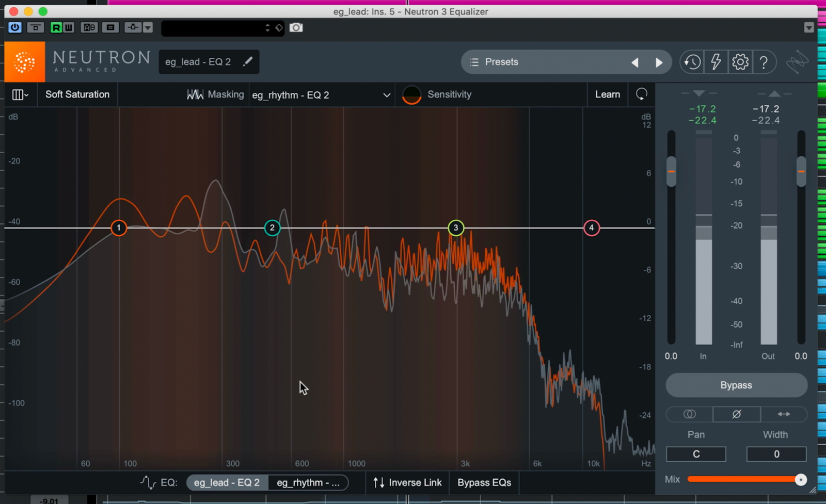Toggle phase invert icon

[737, 414]
